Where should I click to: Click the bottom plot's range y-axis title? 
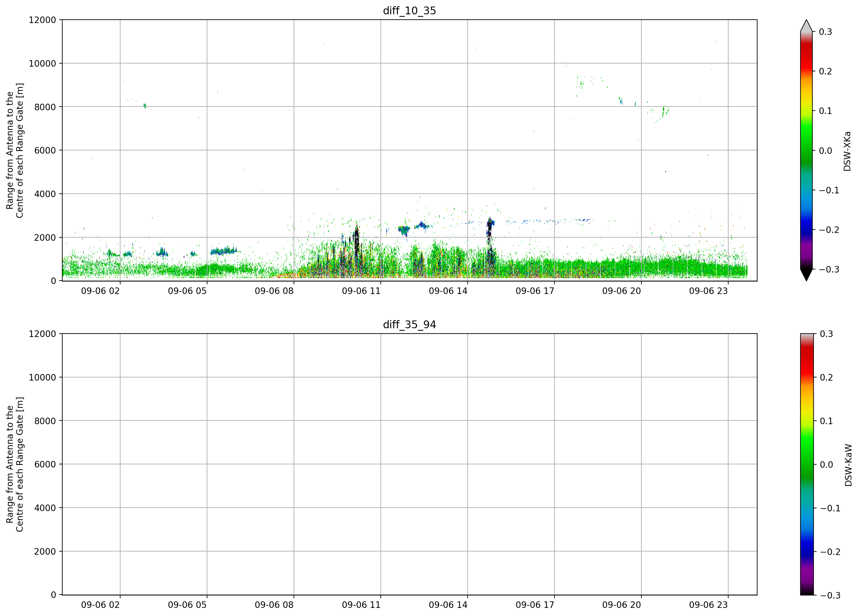pyautogui.click(x=15, y=464)
